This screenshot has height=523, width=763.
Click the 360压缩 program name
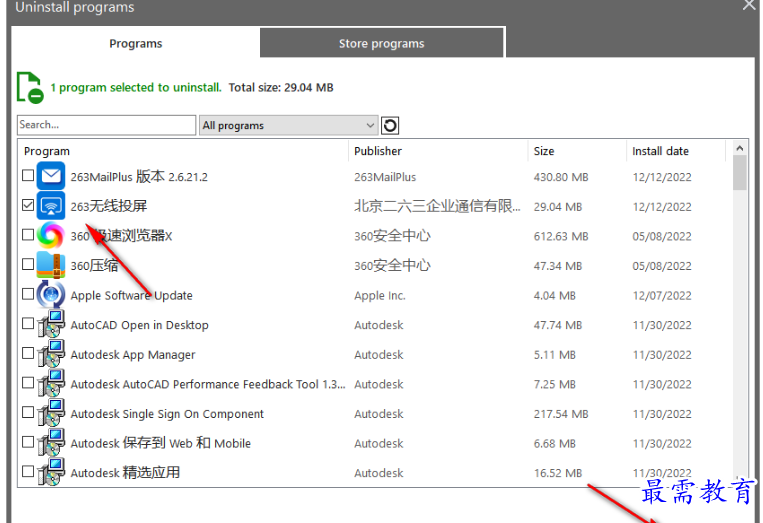(x=94, y=266)
